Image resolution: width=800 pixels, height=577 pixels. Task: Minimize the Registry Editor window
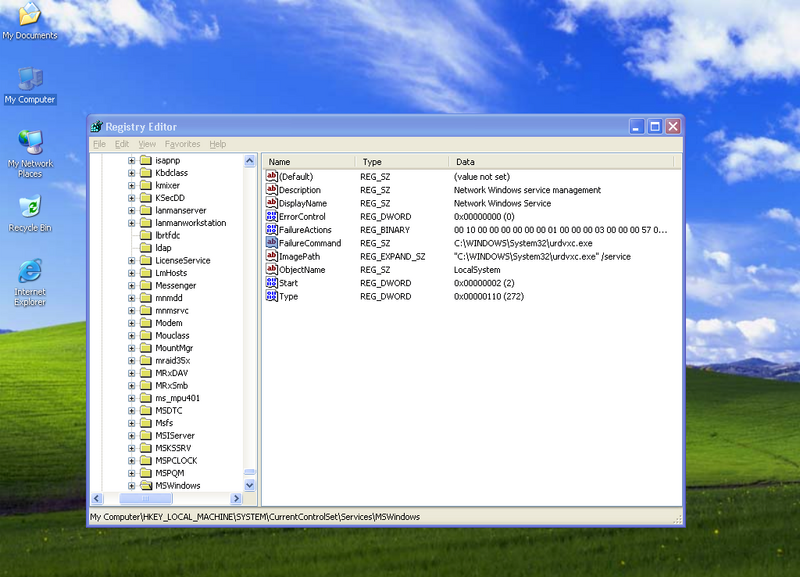pos(636,127)
